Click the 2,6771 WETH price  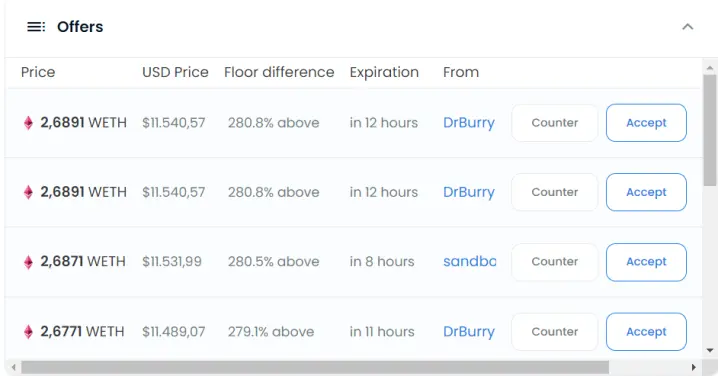pos(82,332)
